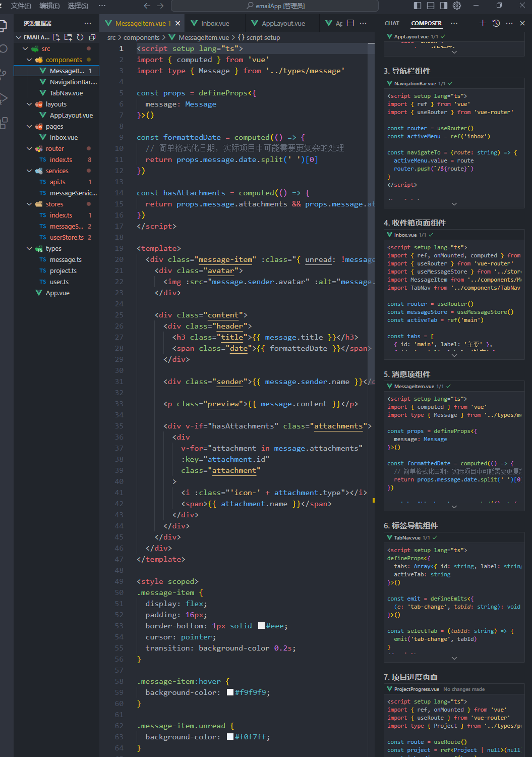Navigate forward in editor history

[160, 6]
